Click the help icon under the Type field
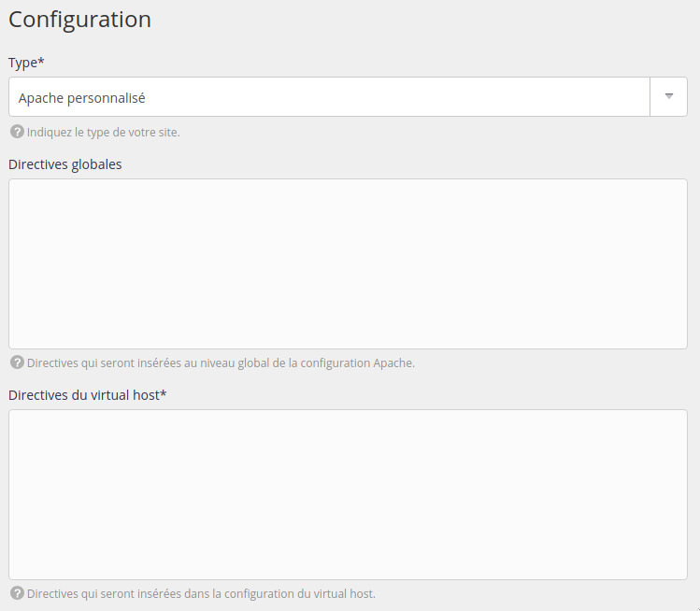The image size is (700, 611). 17,132
